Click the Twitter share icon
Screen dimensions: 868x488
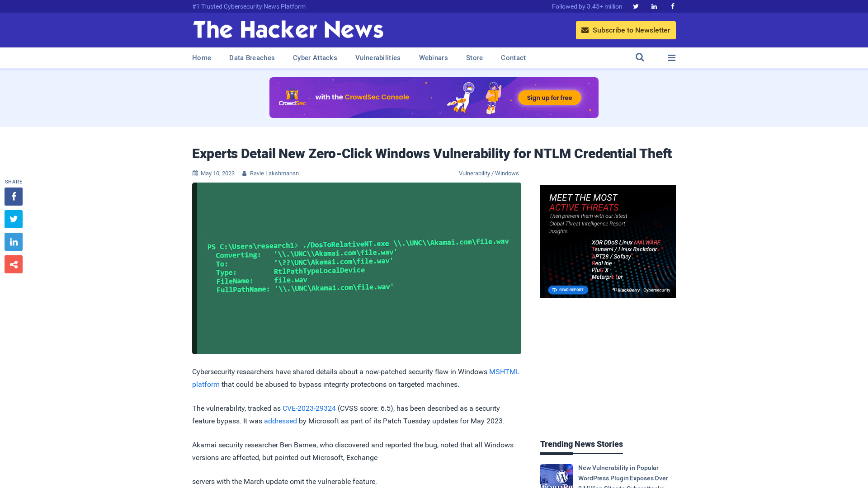14,219
